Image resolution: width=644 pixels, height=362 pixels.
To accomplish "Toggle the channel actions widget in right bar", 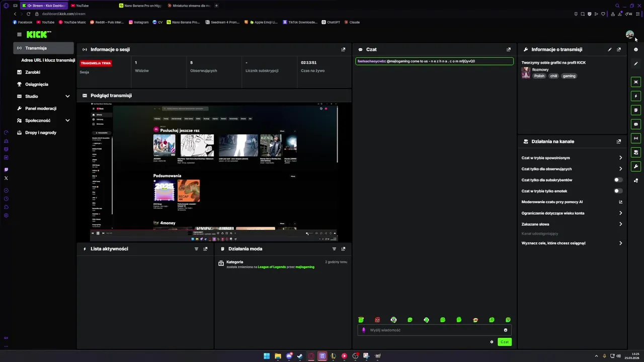I will (x=636, y=152).
